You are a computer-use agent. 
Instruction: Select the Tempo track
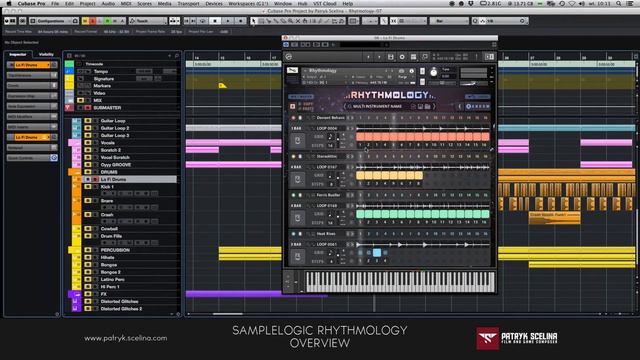[x=100, y=71]
